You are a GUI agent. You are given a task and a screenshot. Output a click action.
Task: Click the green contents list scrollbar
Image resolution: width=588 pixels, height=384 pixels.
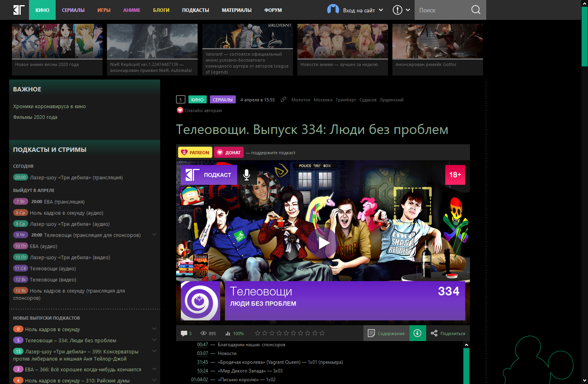(x=466, y=366)
